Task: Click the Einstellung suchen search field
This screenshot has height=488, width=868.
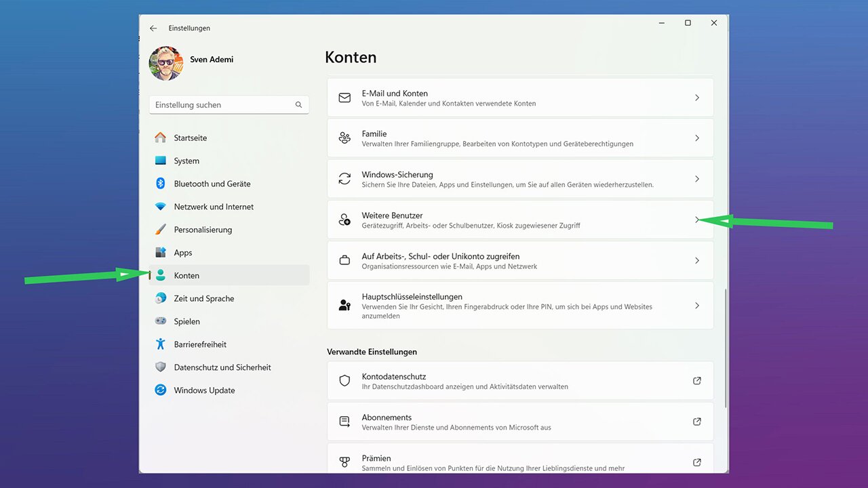Action: coord(222,105)
